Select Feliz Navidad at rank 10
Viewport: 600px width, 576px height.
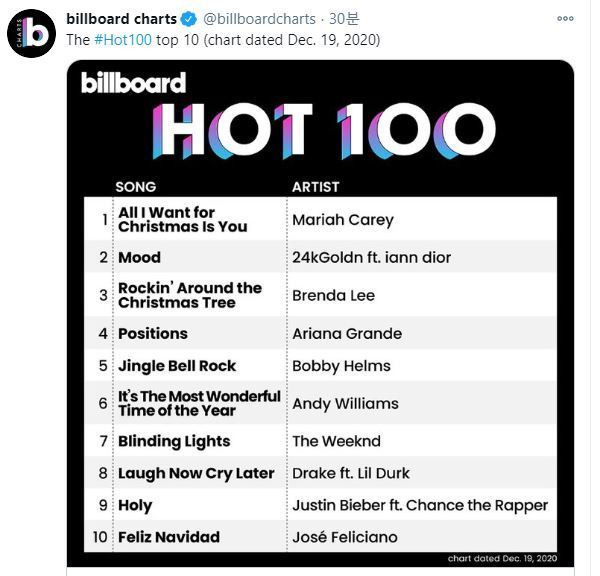169,537
